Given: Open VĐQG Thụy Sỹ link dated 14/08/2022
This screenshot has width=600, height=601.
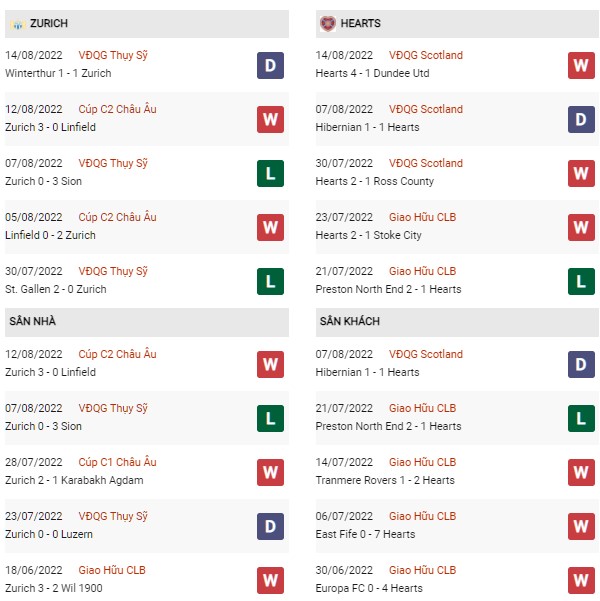Looking at the screenshot, I should pos(113,56).
